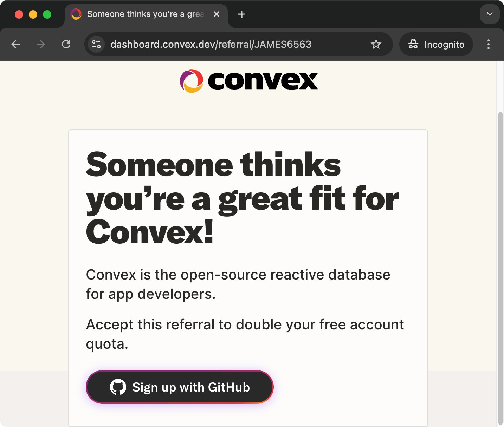This screenshot has width=504, height=427.
Task: Go back to the previous page
Action: [15, 44]
